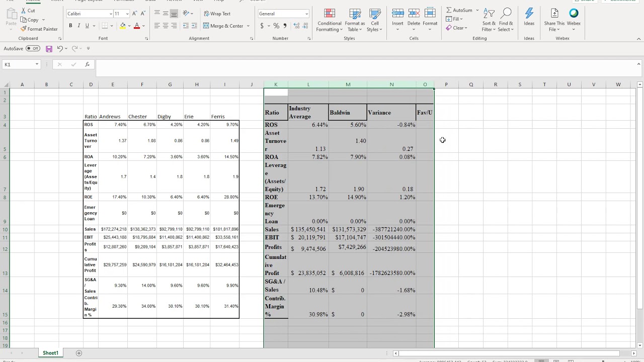Toggle the AutoSave switch
This screenshot has width=644, height=362.
(x=33, y=48)
